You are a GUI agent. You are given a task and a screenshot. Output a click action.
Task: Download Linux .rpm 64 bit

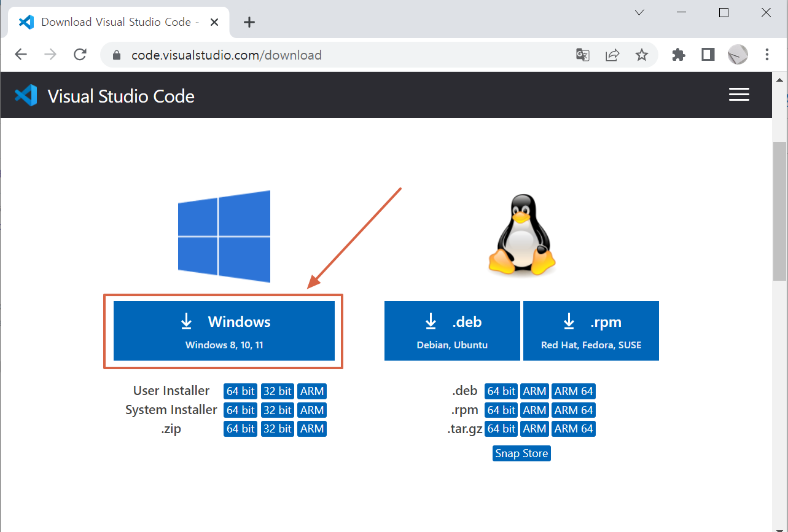tap(502, 410)
